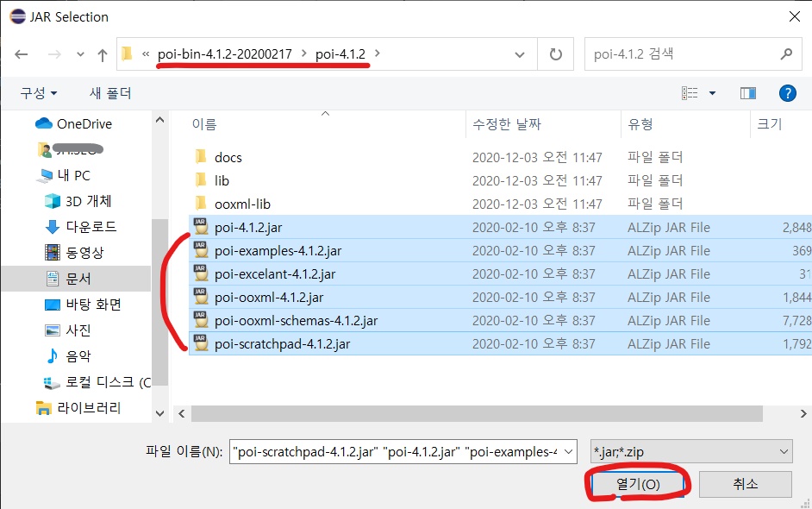Screen dimensions: 812x509
Task: Close the JAR Selection dialog
Action: click(x=795, y=16)
